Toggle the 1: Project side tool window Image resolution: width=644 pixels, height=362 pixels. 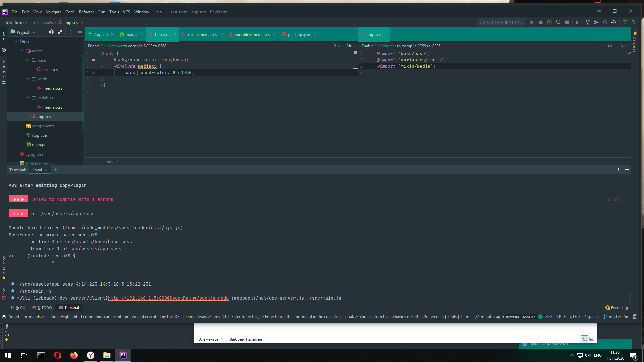tap(4, 41)
